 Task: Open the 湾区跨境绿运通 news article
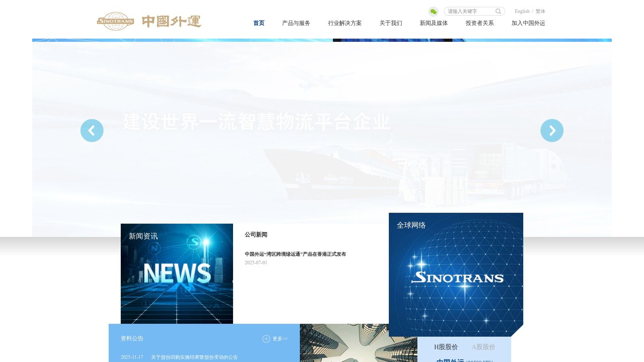pyautogui.click(x=295, y=254)
